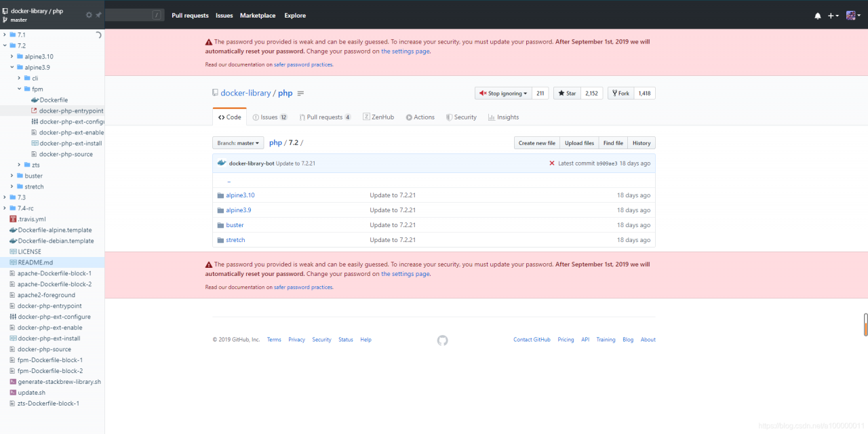The width and height of the screenshot is (868, 434).
Task: Expand the 7.3 folder in sidebar
Action: [5, 197]
